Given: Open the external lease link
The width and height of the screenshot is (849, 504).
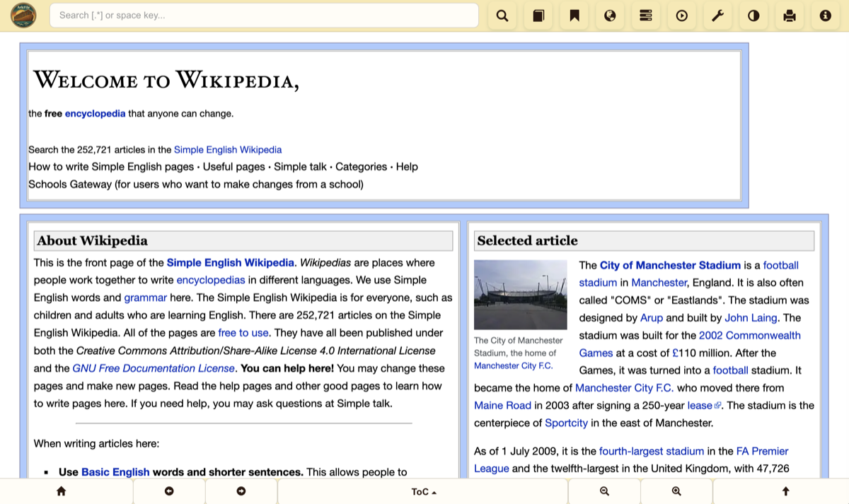Looking at the screenshot, I should tap(704, 405).
